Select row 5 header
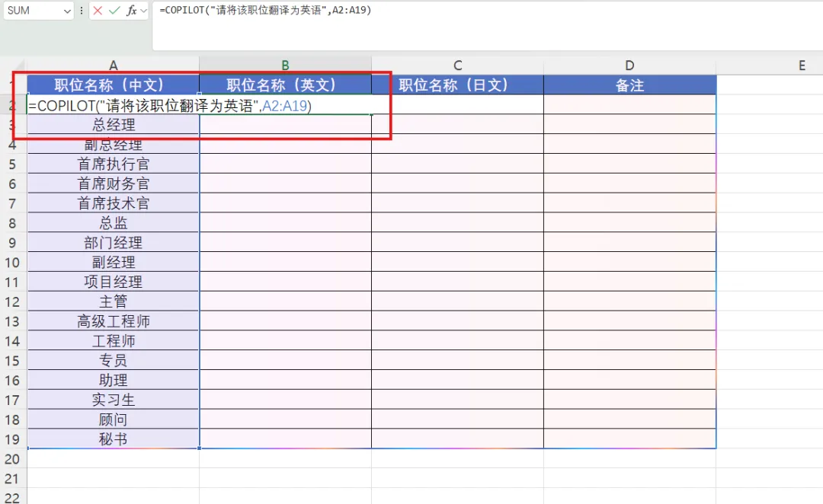The width and height of the screenshot is (823, 504). point(13,164)
